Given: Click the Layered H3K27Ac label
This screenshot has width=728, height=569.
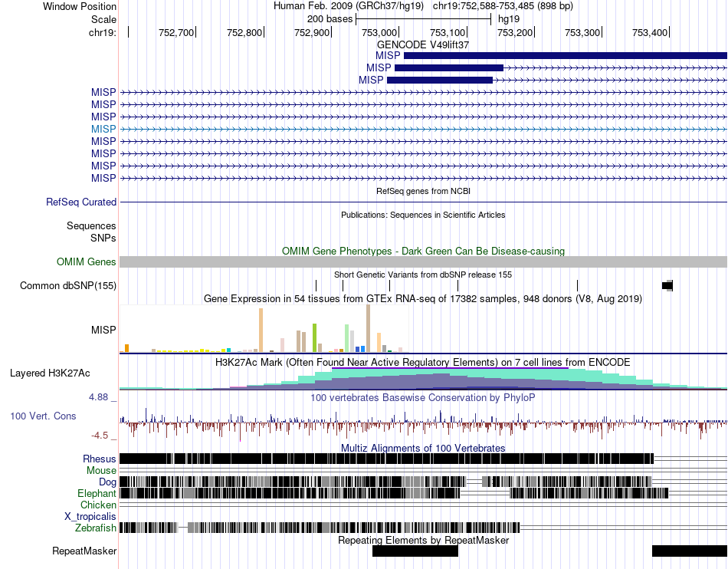Looking at the screenshot, I should 50,373.
